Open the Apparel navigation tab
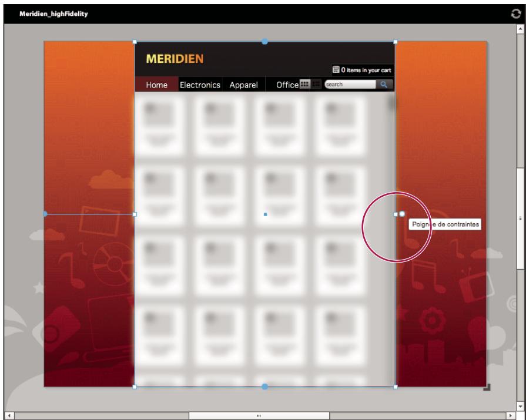Screen dimensions: 526x420 [x=243, y=85]
